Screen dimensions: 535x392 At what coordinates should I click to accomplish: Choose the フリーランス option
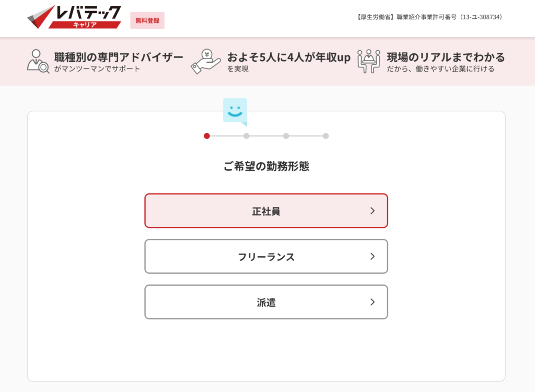[266, 257]
